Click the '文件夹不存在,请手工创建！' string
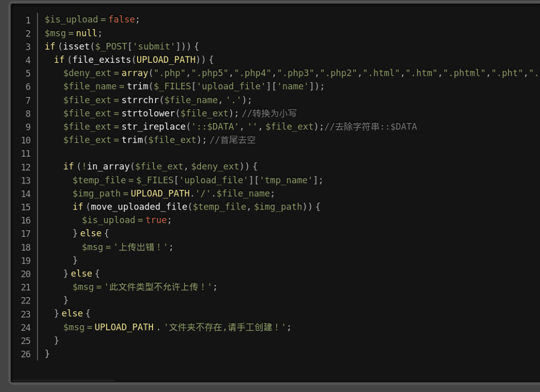540x392 pixels. (225, 327)
